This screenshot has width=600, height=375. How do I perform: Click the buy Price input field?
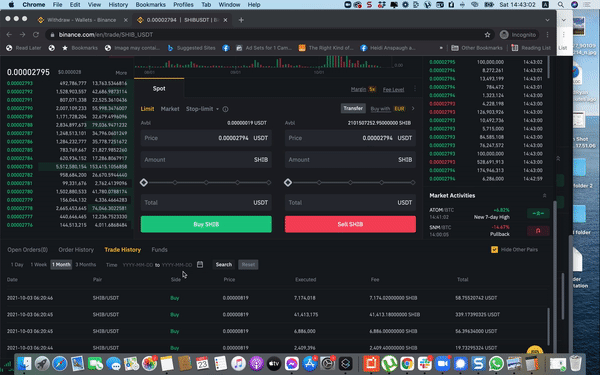[206, 138]
